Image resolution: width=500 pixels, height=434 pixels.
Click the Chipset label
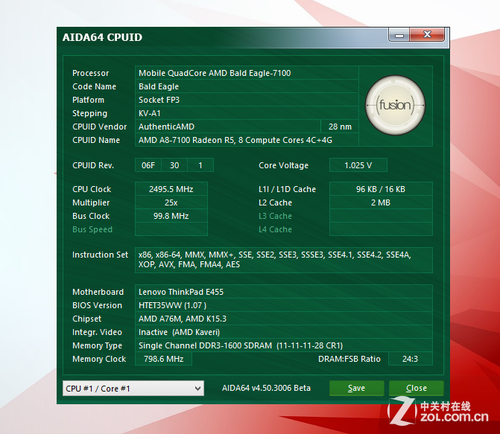coord(87,319)
